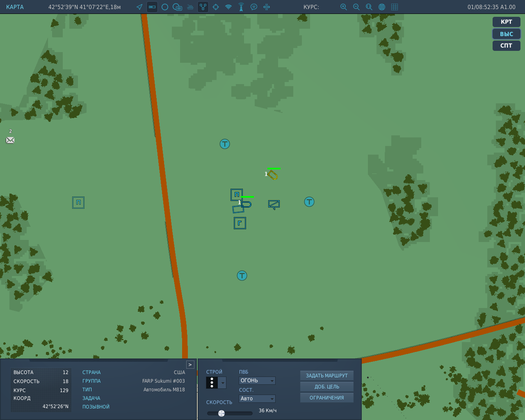Click the КАРТА title label
The height and width of the screenshot is (420, 525).
(x=15, y=7)
